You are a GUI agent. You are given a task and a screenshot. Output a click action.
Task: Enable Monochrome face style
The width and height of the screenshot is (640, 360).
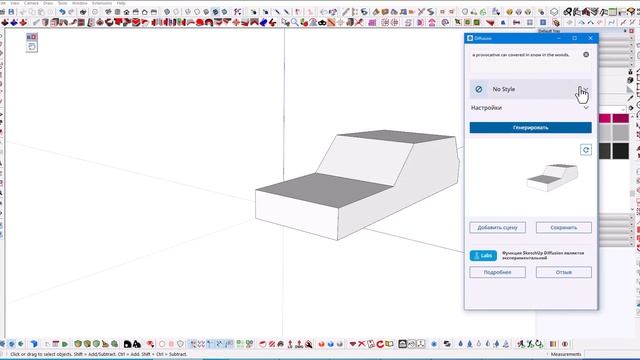click(x=224, y=11)
